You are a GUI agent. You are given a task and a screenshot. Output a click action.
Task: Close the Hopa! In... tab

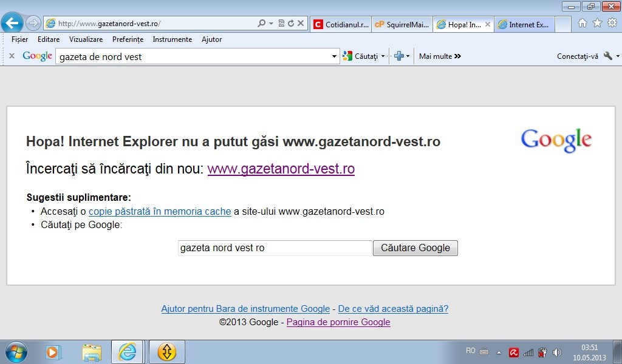488,24
